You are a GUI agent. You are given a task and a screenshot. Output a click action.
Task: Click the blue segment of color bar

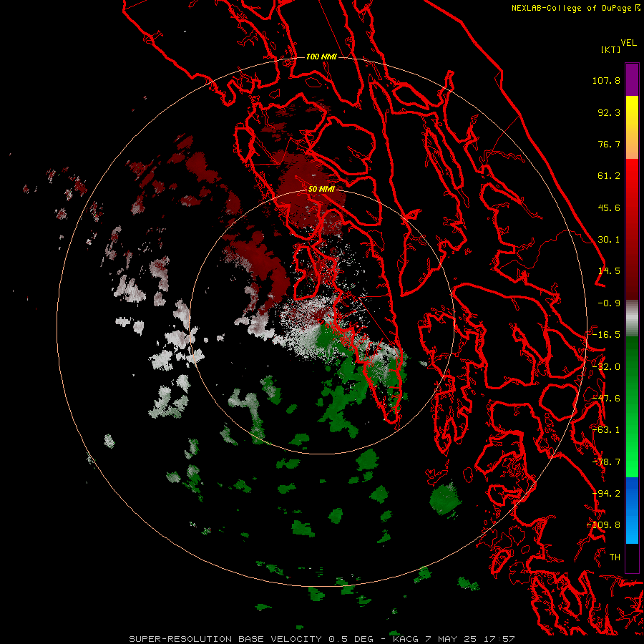click(632, 510)
